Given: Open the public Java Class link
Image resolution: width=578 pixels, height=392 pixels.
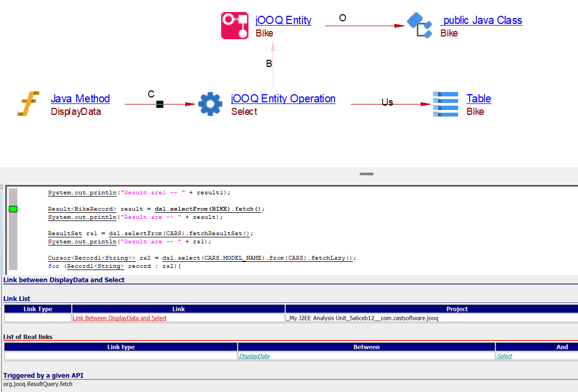Looking at the screenshot, I should tap(481, 20).
